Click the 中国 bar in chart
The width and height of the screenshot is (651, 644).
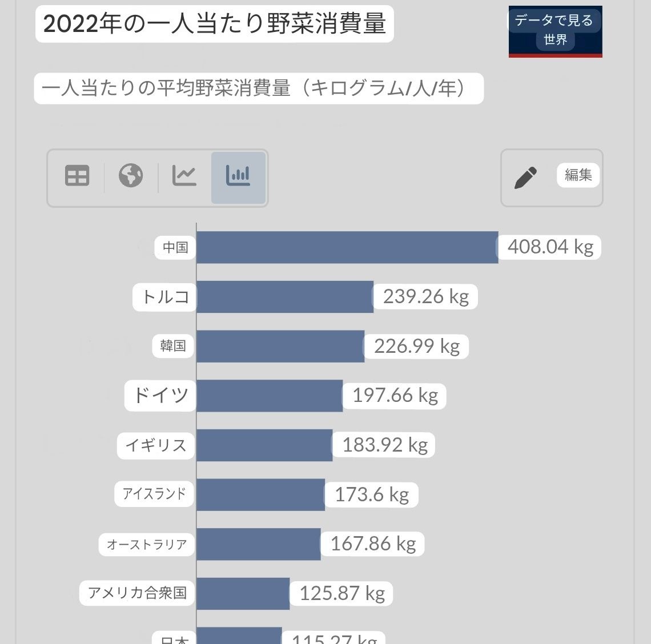[347, 247]
